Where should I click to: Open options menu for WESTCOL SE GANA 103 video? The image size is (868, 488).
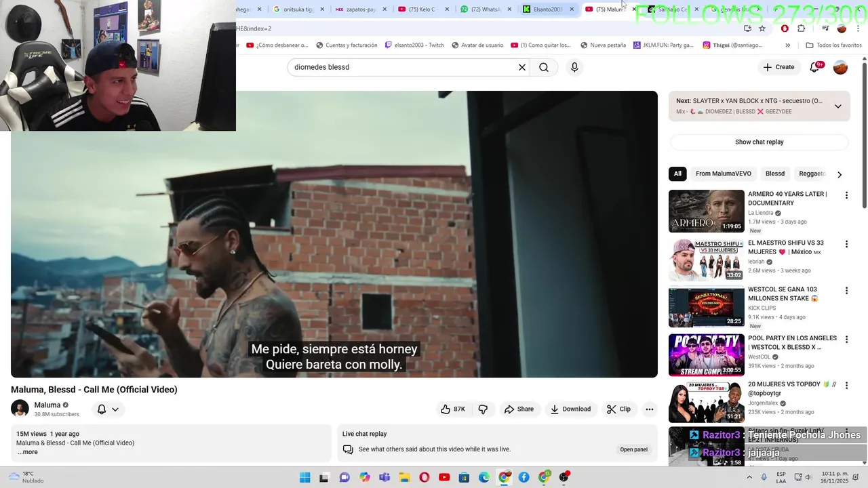(x=846, y=291)
